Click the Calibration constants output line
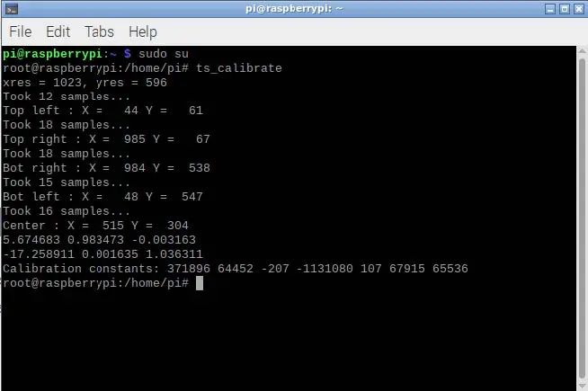 pyautogui.click(x=236, y=269)
